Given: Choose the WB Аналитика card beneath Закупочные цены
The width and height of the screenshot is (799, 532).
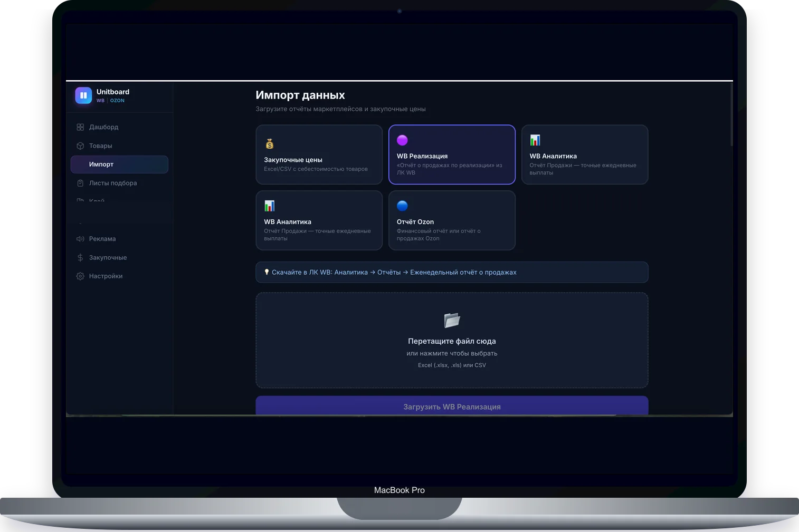Looking at the screenshot, I should (x=319, y=220).
